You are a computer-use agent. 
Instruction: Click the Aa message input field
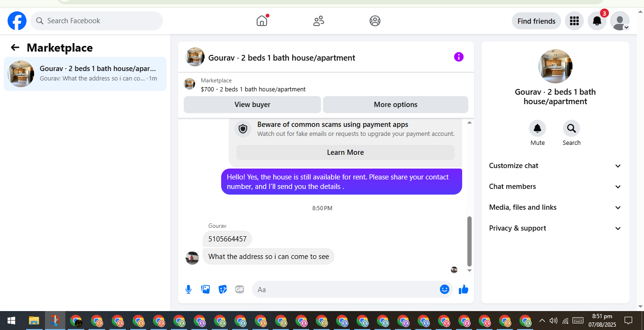tap(346, 289)
